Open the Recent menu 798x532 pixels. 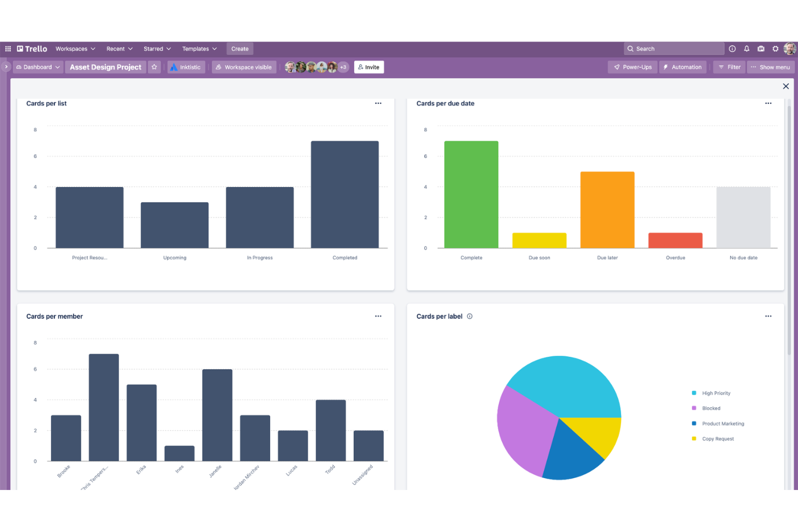coord(119,49)
